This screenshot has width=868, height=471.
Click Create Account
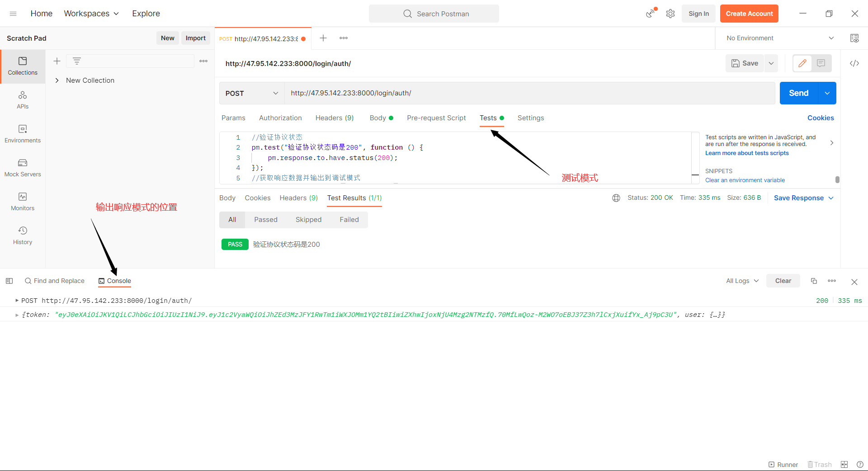[x=749, y=14]
